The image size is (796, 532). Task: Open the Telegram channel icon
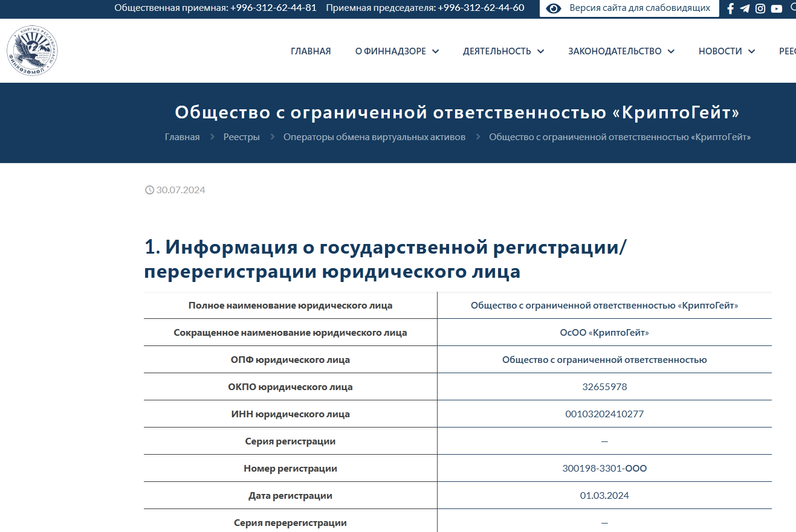click(745, 8)
